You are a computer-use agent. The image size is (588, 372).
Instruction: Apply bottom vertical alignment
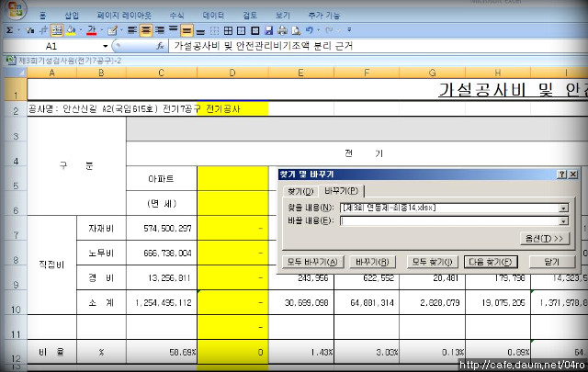point(200,31)
